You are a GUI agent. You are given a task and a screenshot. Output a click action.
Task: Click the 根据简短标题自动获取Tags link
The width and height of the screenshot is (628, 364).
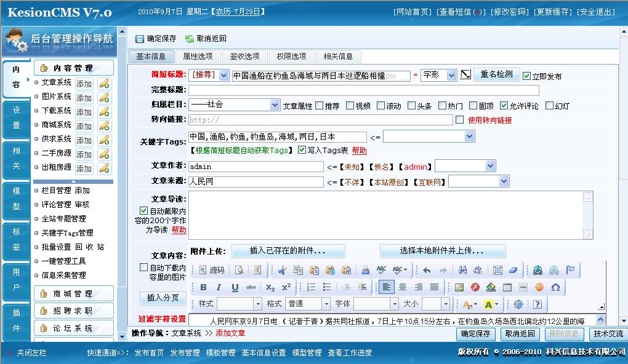(242, 151)
